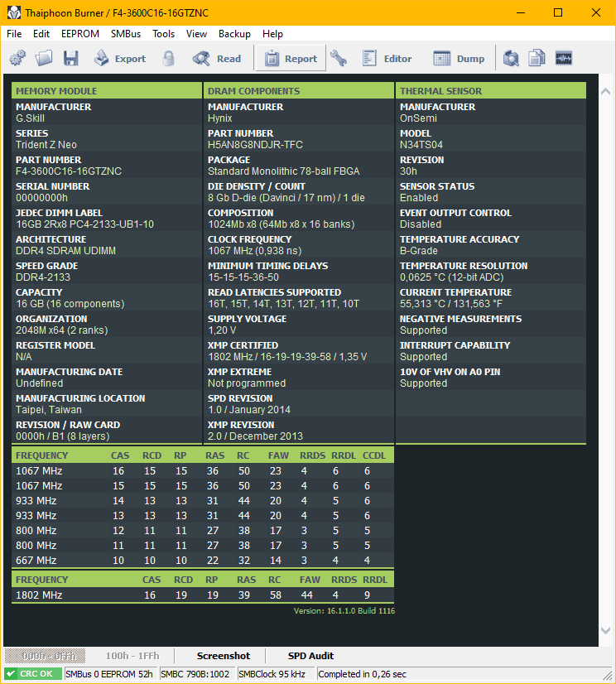The width and height of the screenshot is (616, 684).
Task: Click the window resize grip in status bar
Action: 608,675
